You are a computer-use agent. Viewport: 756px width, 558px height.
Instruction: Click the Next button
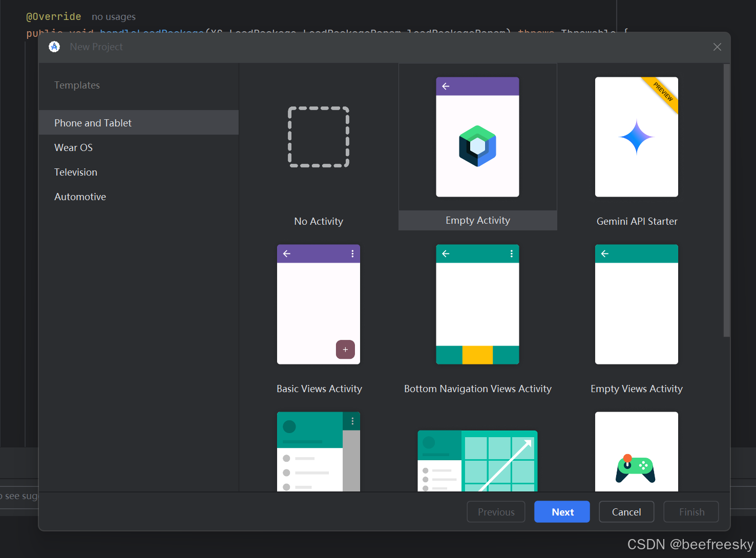click(x=562, y=512)
